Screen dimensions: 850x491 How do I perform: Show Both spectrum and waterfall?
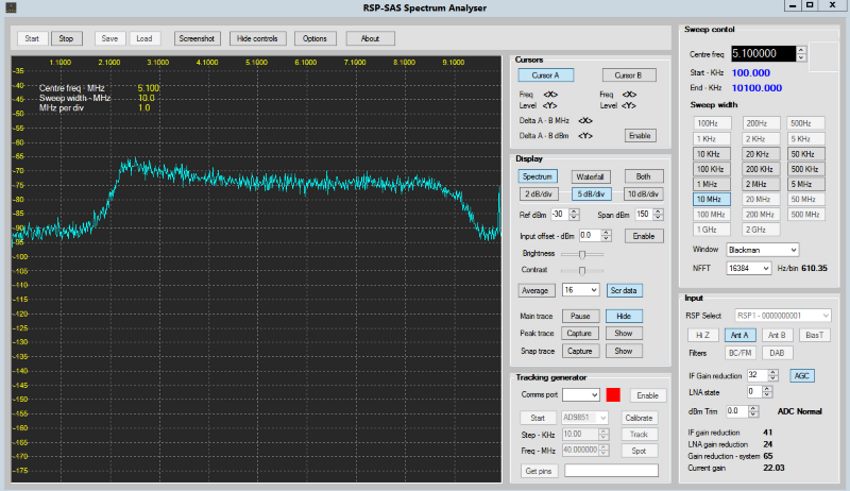[643, 177]
